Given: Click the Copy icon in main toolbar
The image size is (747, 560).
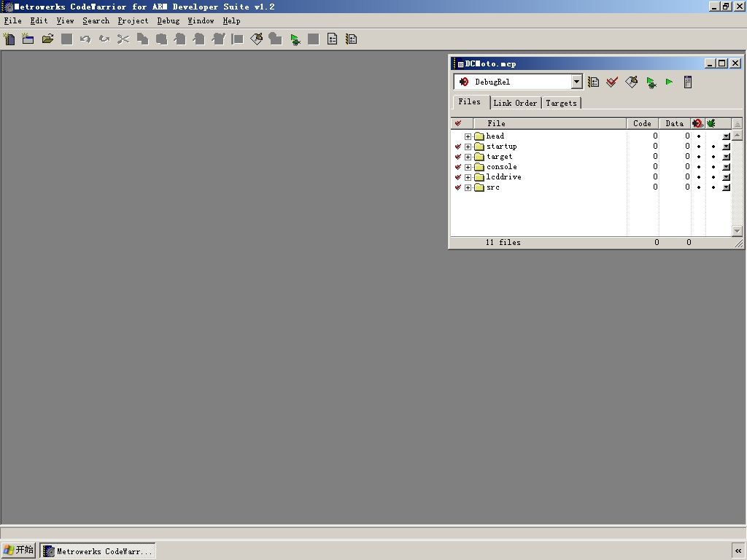Looking at the screenshot, I should click(x=142, y=39).
